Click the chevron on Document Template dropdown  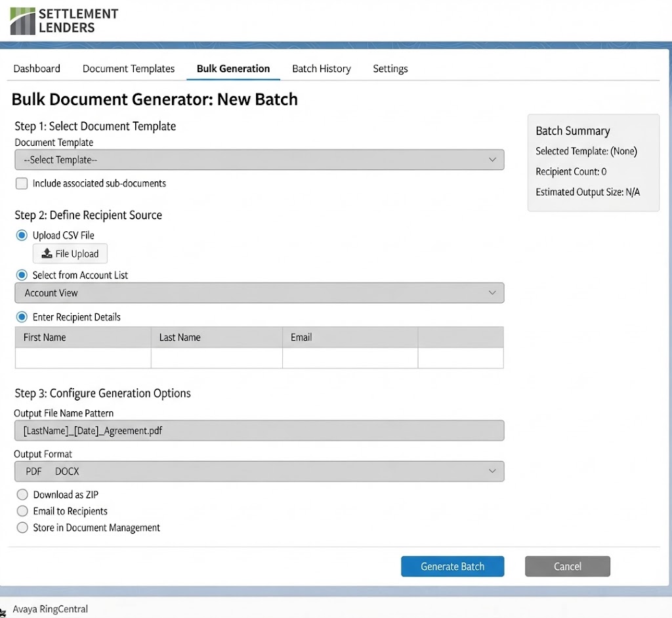(x=492, y=160)
